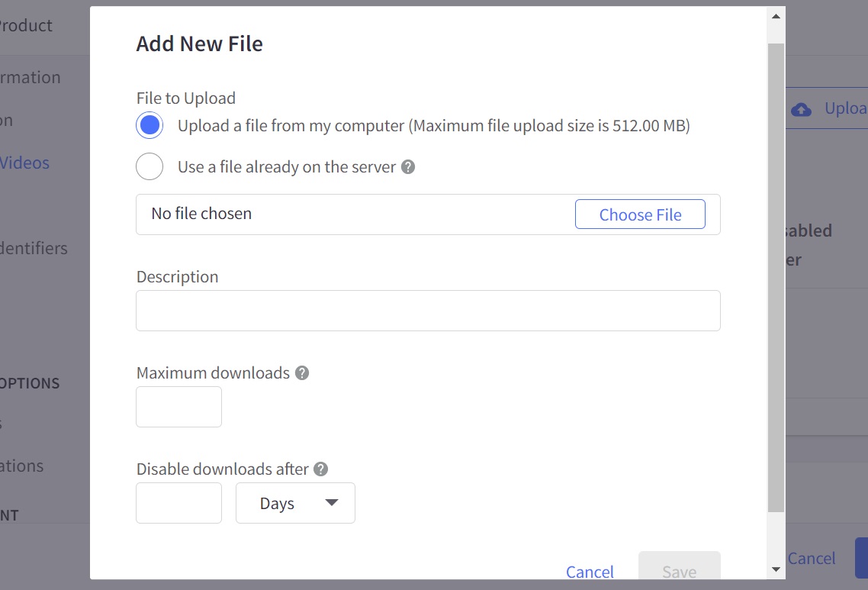
Task: Open the Days unit dropdown
Action: point(295,503)
